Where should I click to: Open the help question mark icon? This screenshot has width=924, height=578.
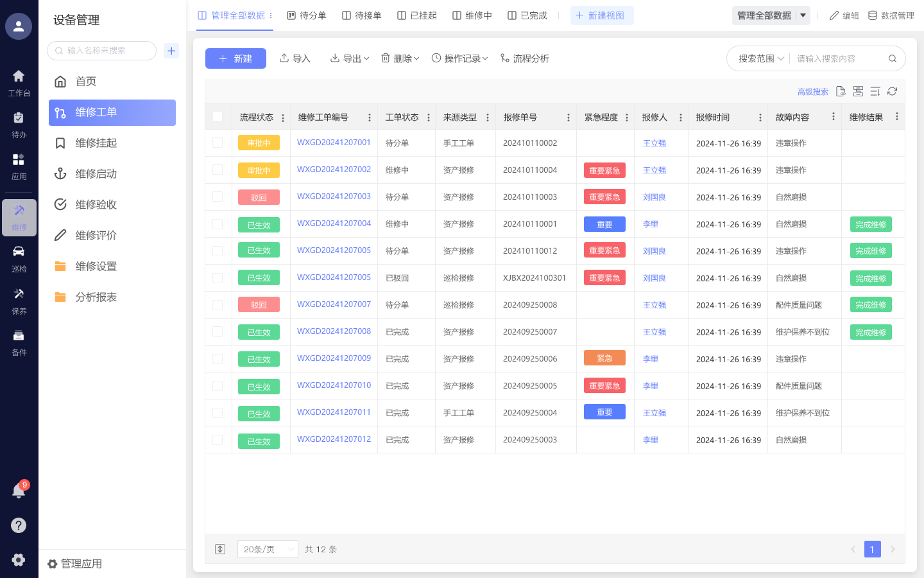pyautogui.click(x=19, y=525)
